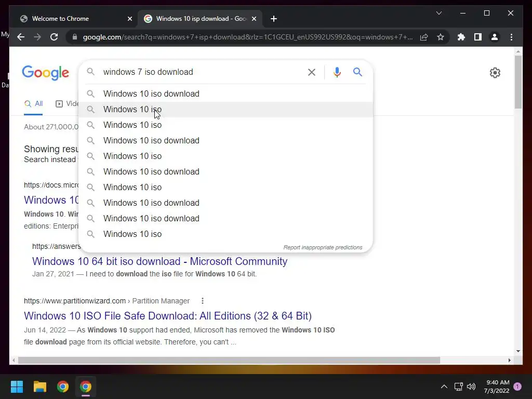Open File Explorer from the taskbar
This screenshot has width=532, height=399.
coord(39,387)
